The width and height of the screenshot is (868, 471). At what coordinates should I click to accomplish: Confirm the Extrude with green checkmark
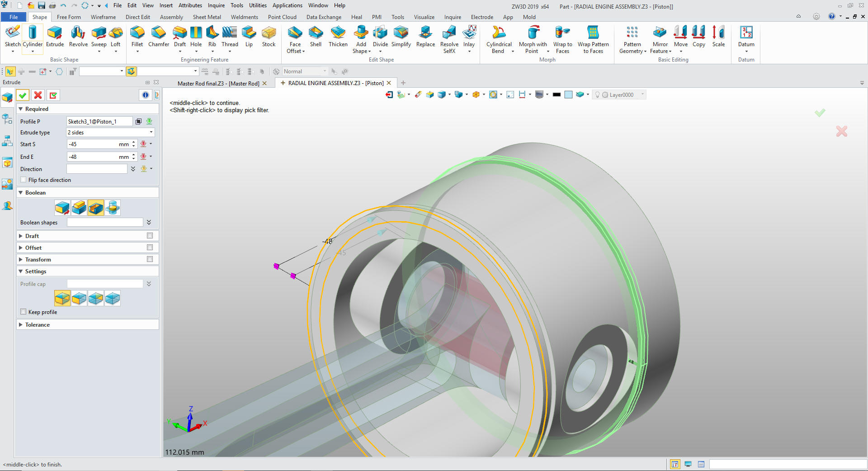point(23,95)
